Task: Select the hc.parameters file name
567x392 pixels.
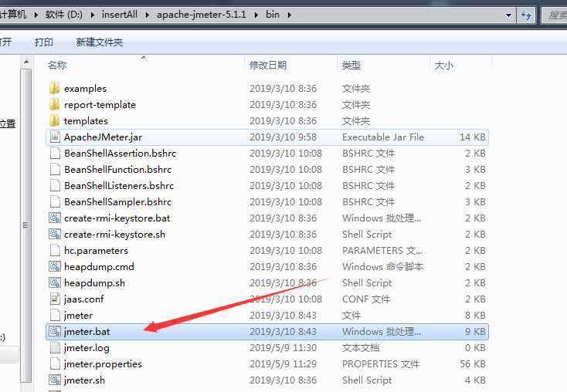Action: 97,251
